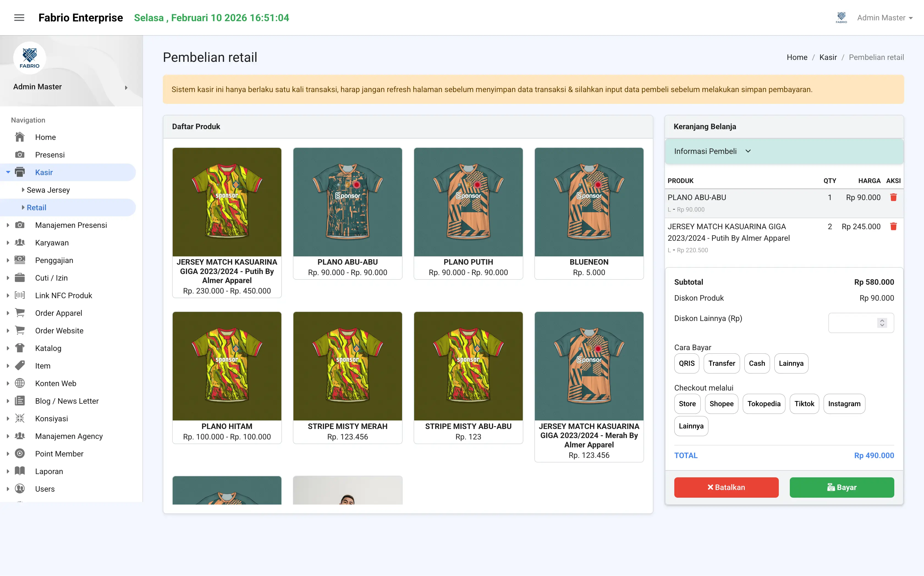This screenshot has width=924, height=576.
Task: Expand the Katalog submenu arrow
Action: pyautogui.click(x=8, y=348)
